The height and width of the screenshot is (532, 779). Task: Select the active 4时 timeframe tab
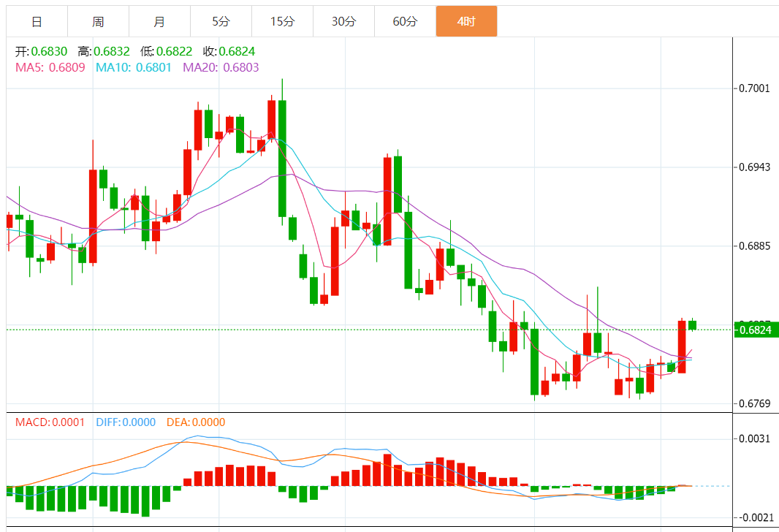466,21
